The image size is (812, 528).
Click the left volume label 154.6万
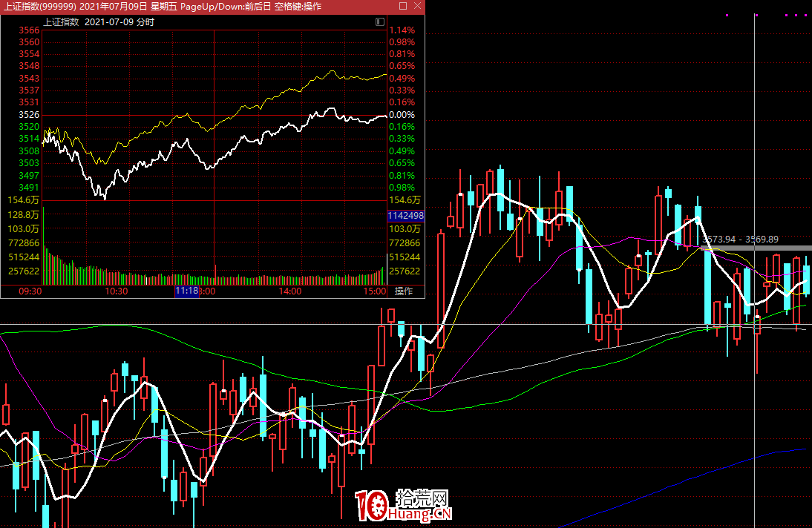pos(23,199)
